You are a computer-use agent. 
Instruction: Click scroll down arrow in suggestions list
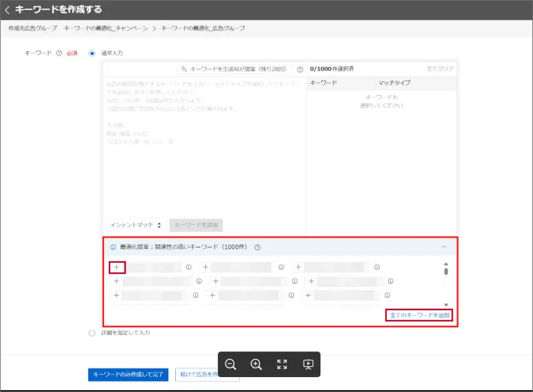coord(446,304)
